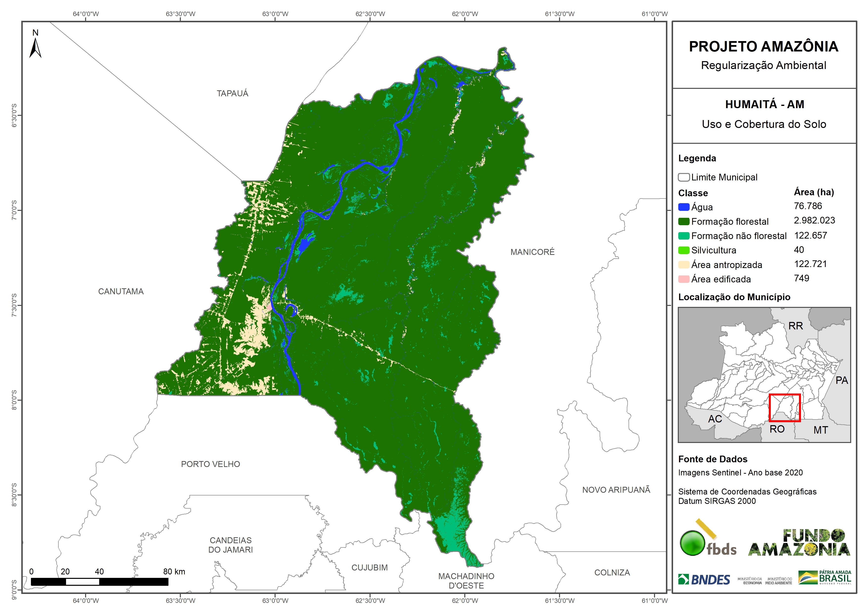The height and width of the screenshot is (614, 868).
Task: Click the fbds green sphere logo
Action: [x=693, y=543]
